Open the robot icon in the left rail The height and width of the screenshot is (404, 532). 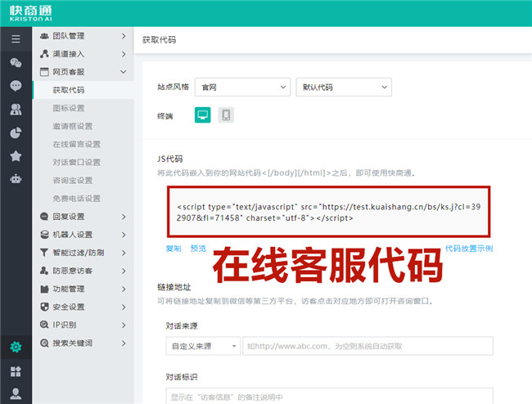point(16,179)
